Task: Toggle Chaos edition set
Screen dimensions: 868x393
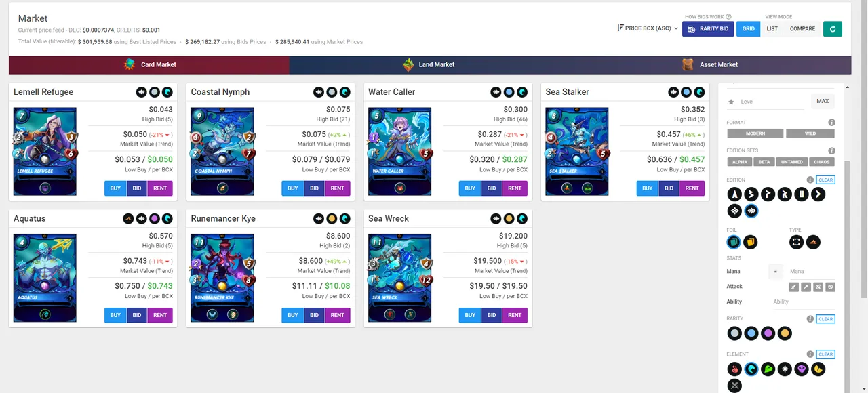Action: pyautogui.click(x=821, y=162)
